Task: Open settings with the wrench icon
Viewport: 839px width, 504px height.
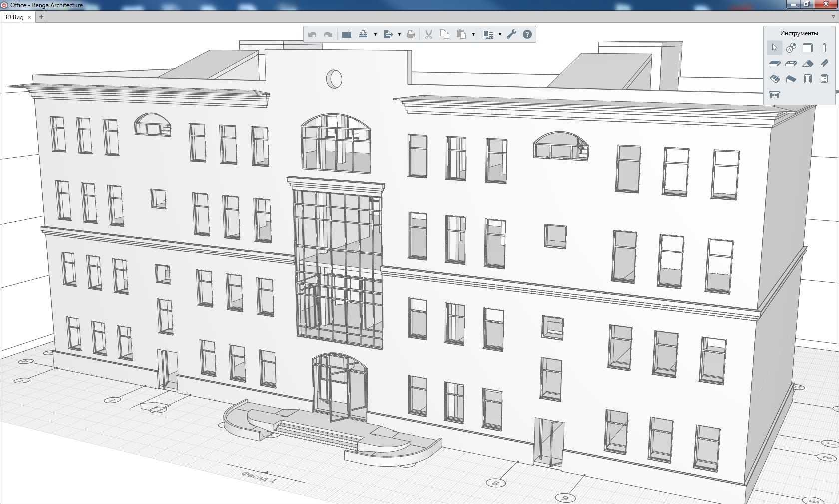Action: pyautogui.click(x=511, y=34)
